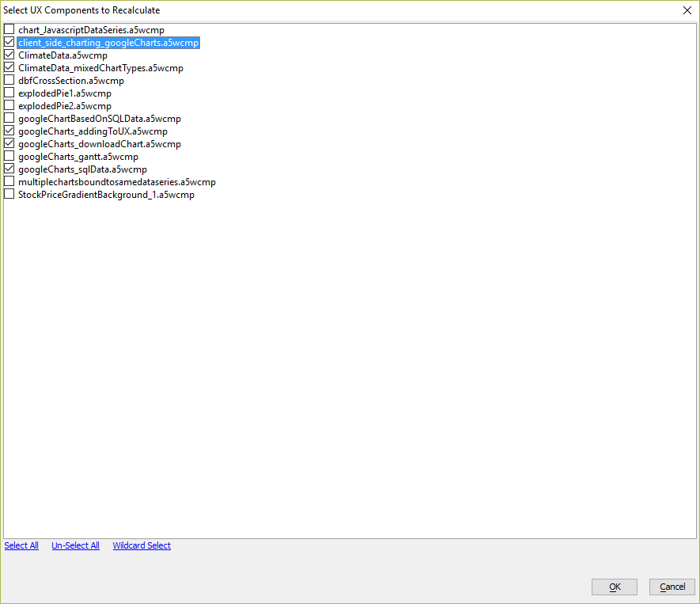The height and width of the screenshot is (604, 700).
Task: Select the googleCharts_addingToUX.a5wcmp file name
Action: [93, 131]
